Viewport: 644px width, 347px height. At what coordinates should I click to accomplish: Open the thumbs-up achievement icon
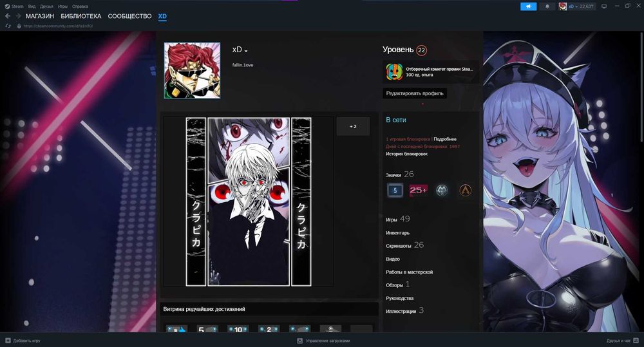[x=176, y=328]
